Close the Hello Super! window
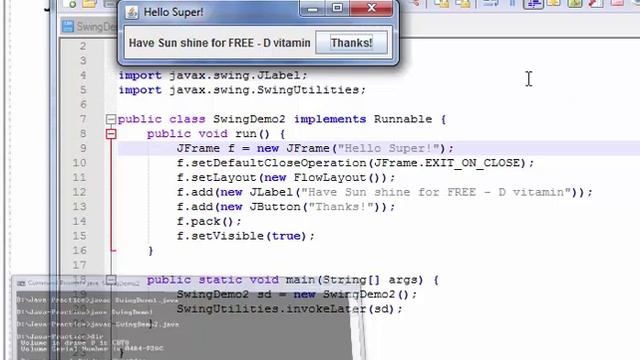The image size is (640, 360). (x=371, y=8)
